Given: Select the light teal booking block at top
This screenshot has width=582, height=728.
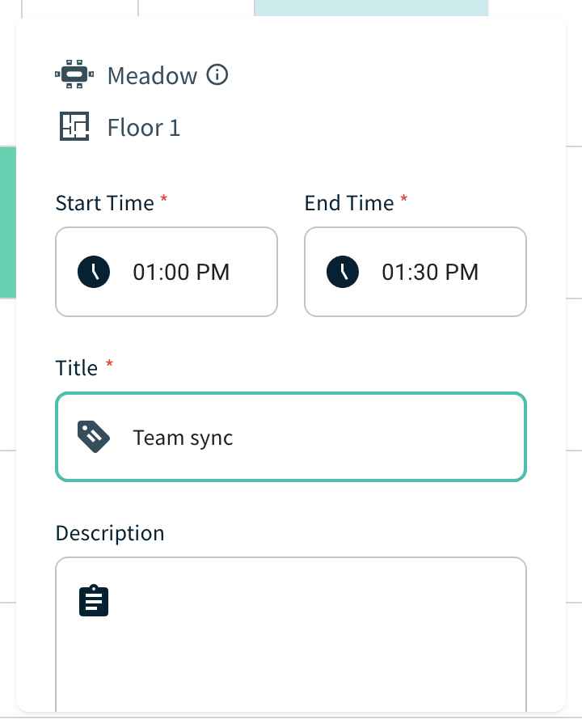Looking at the screenshot, I should [x=371, y=8].
